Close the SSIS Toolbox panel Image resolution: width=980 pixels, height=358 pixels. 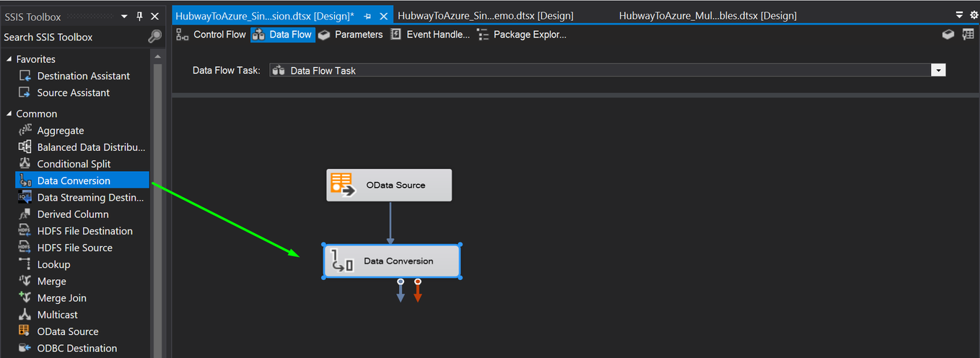155,17
